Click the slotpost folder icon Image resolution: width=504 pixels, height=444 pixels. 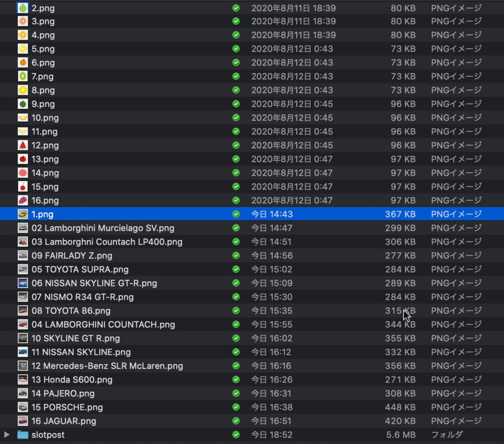[x=23, y=435]
